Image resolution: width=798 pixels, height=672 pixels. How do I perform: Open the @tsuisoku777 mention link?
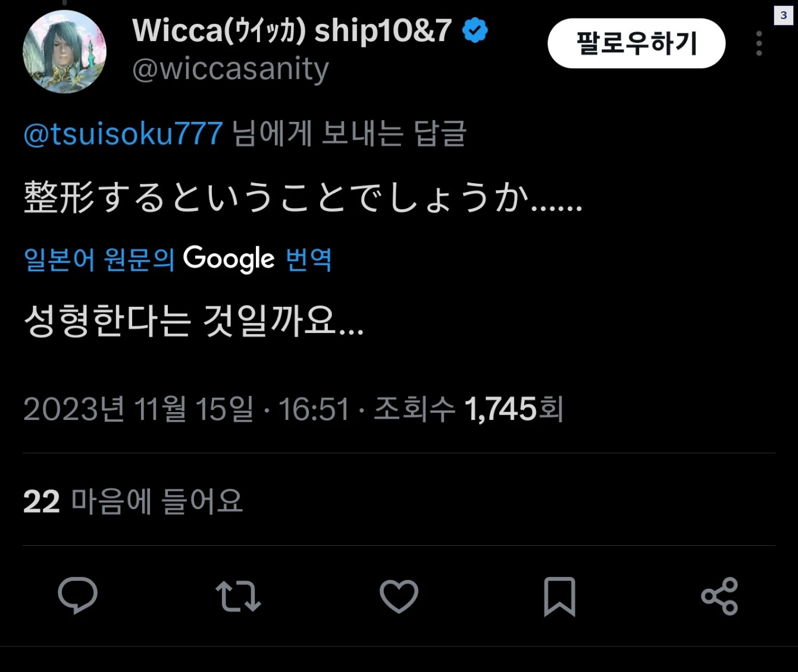(x=123, y=133)
